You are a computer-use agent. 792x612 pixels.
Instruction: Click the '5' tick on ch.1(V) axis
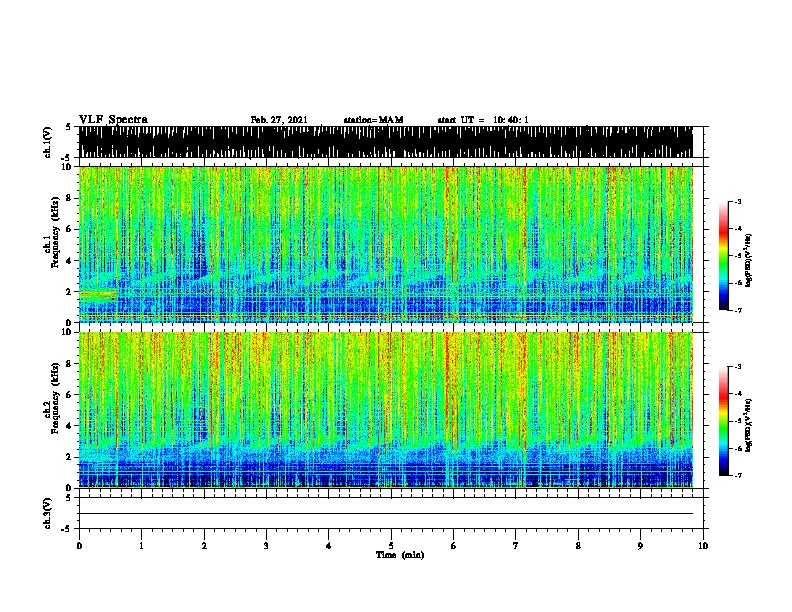coord(68,127)
